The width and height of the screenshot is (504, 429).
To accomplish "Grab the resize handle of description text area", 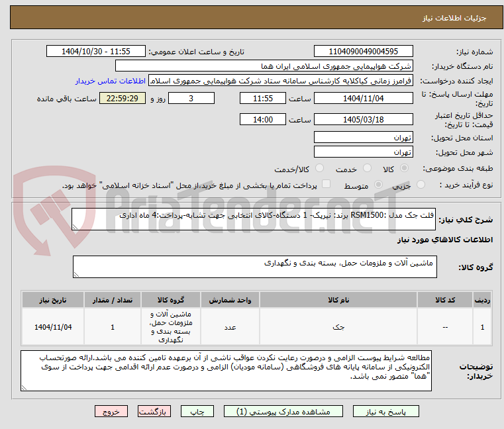I will (76, 227).
